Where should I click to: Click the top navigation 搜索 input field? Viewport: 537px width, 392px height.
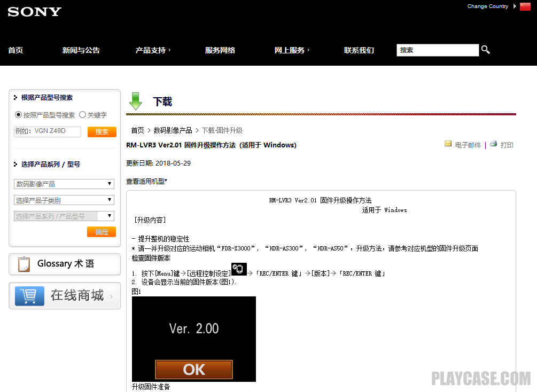point(438,50)
